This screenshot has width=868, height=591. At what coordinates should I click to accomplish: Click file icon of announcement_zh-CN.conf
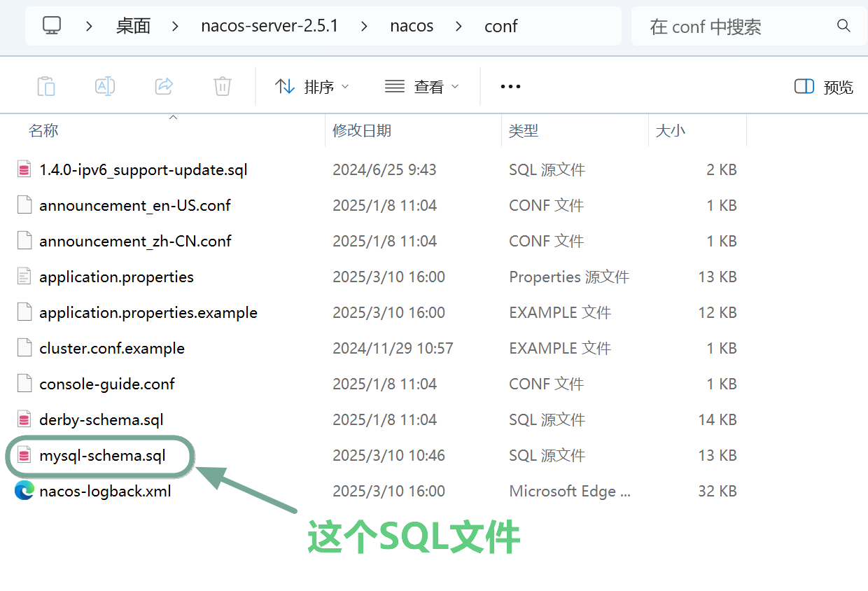(24, 241)
